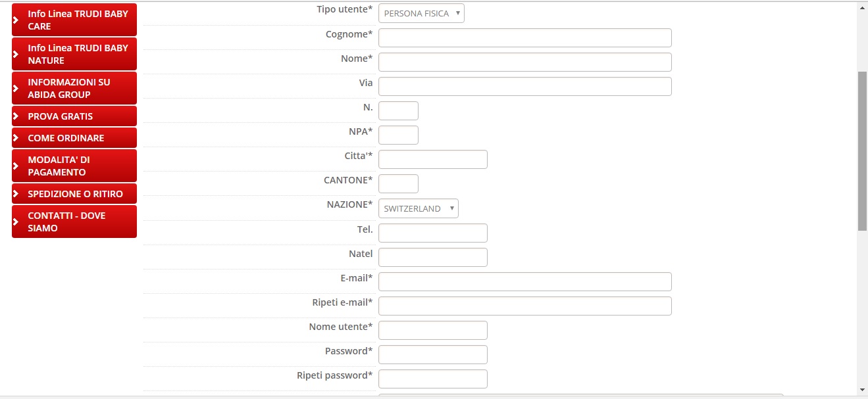Go to Info Linea TRUDI BABY NATURE
Screen dimensions: 868x399
click(78, 54)
